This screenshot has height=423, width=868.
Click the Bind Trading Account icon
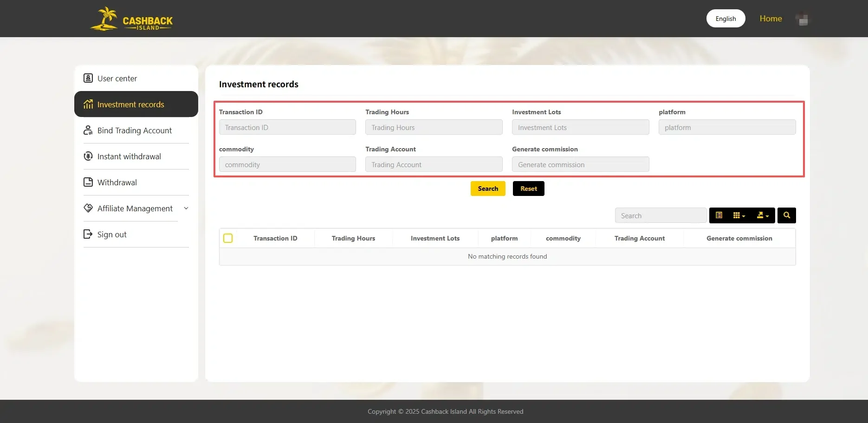click(88, 130)
